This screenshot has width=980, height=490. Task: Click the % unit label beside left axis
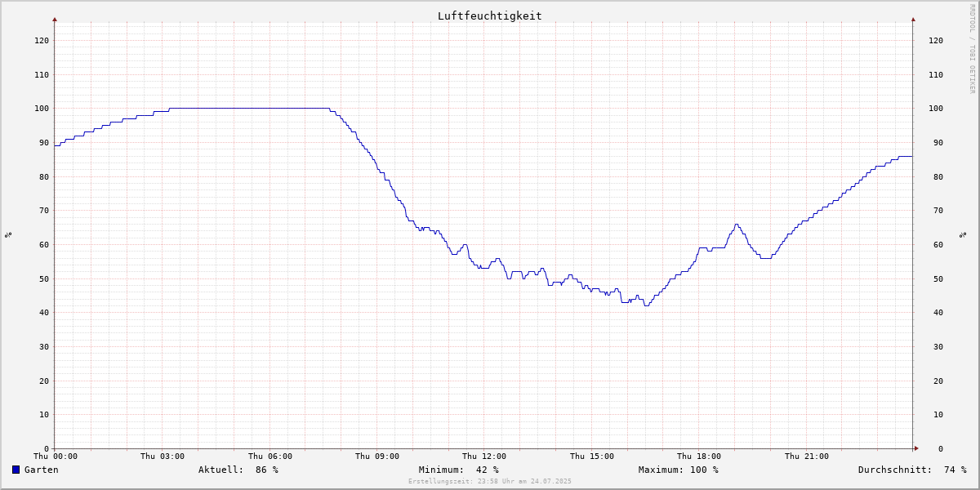click(8, 235)
